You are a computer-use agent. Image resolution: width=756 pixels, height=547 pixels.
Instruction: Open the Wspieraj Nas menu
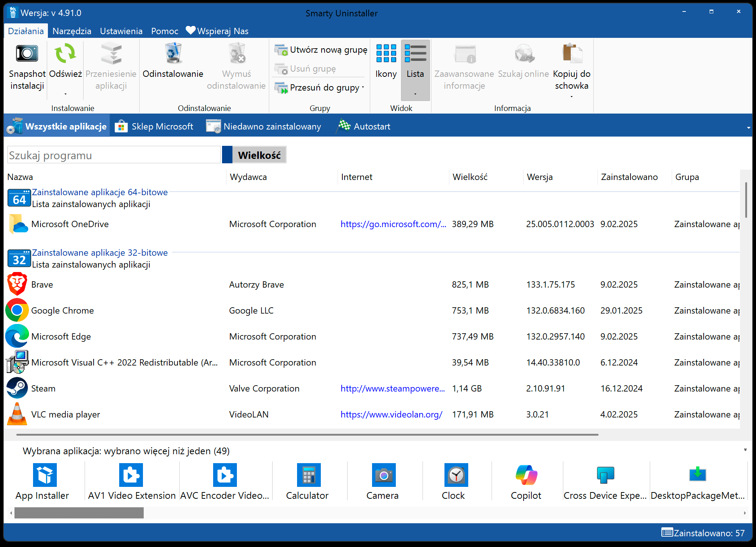[x=217, y=31]
